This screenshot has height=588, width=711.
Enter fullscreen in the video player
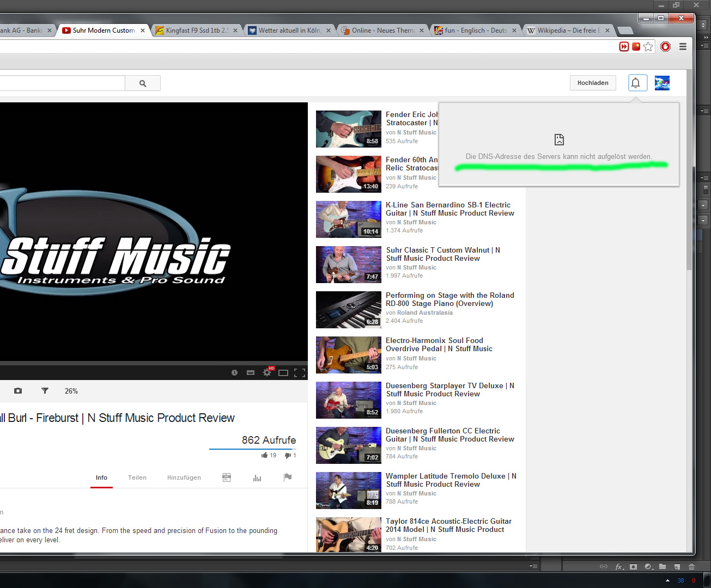click(300, 373)
